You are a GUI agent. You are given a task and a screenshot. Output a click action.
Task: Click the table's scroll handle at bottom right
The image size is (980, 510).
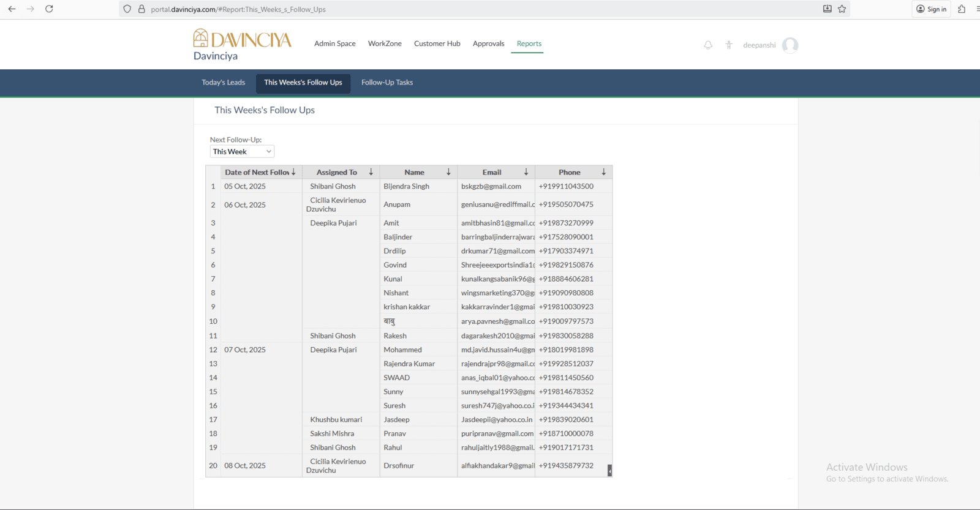coord(609,470)
